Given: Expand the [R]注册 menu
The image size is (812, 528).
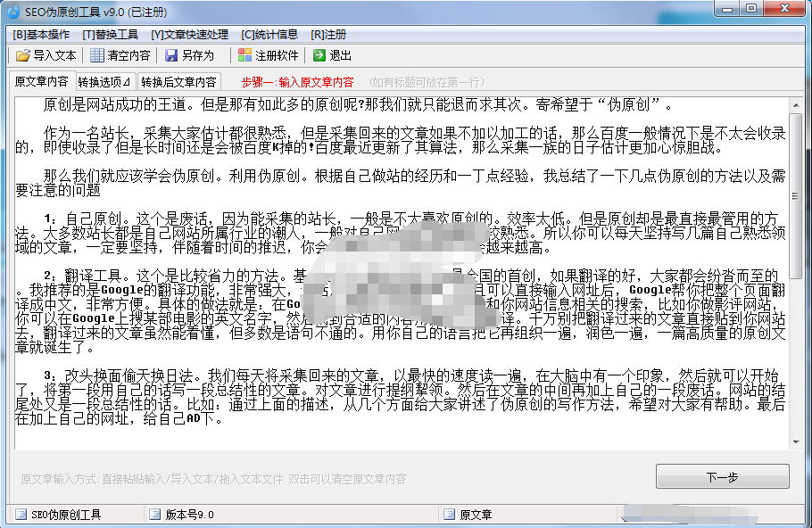Looking at the screenshot, I should (x=328, y=35).
